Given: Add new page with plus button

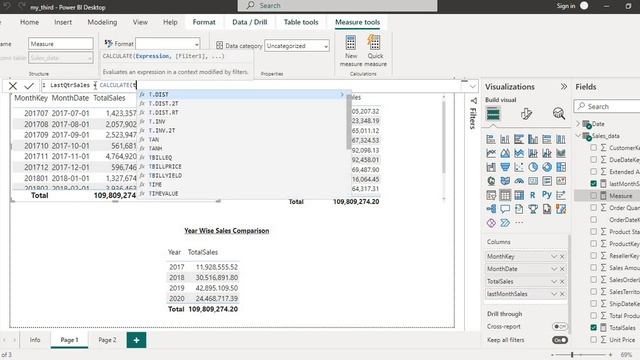Looking at the screenshot, I should click(136, 340).
